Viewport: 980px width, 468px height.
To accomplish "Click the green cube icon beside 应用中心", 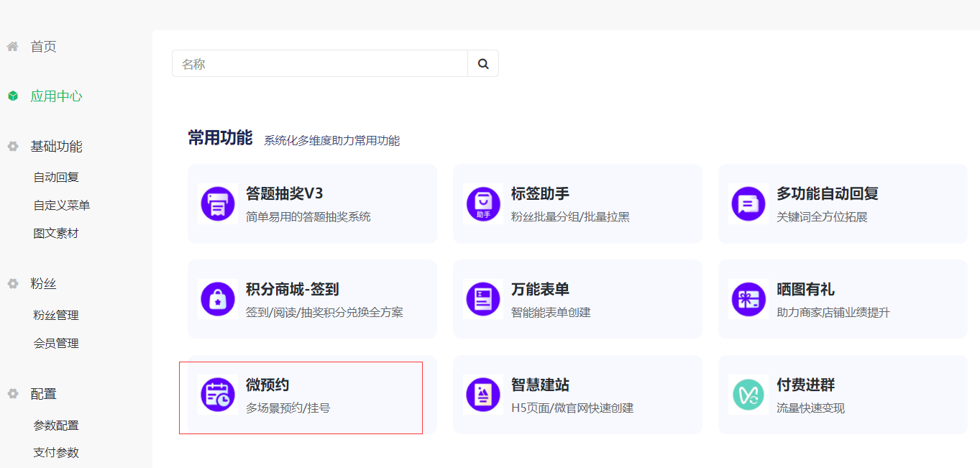I will 12,96.
